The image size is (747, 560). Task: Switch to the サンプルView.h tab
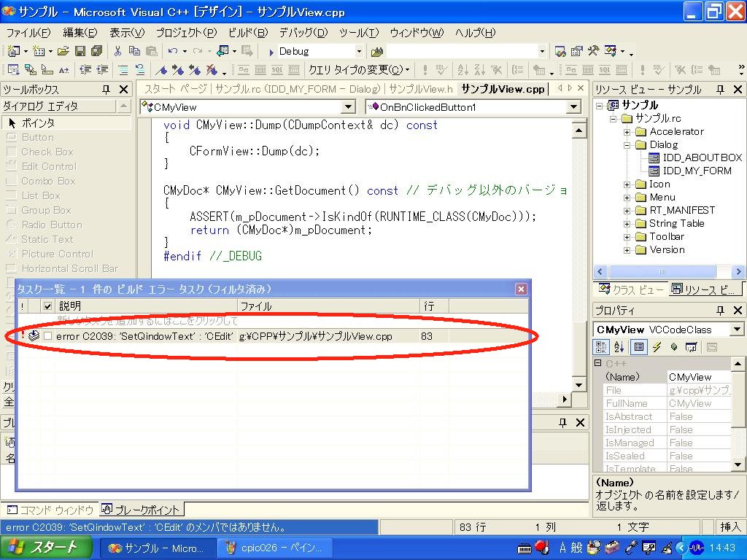[421, 88]
